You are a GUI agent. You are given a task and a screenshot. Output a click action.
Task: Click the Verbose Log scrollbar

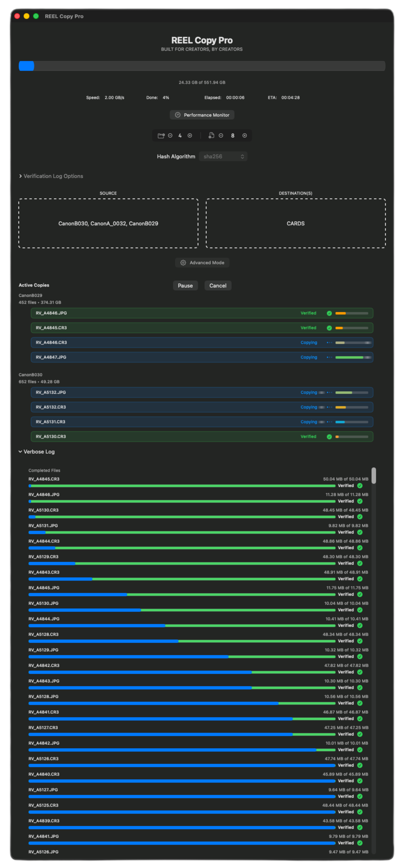[x=374, y=475]
